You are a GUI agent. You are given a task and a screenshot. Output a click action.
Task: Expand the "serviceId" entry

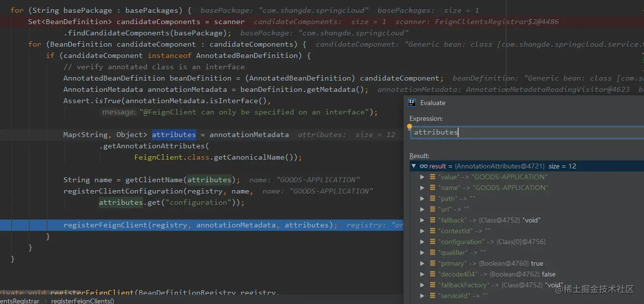tap(422, 296)
